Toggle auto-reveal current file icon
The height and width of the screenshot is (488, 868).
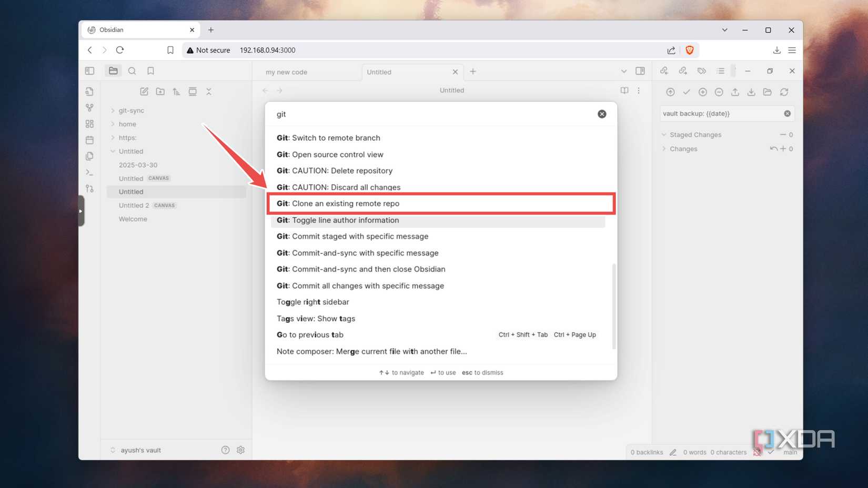coord(193,91)
